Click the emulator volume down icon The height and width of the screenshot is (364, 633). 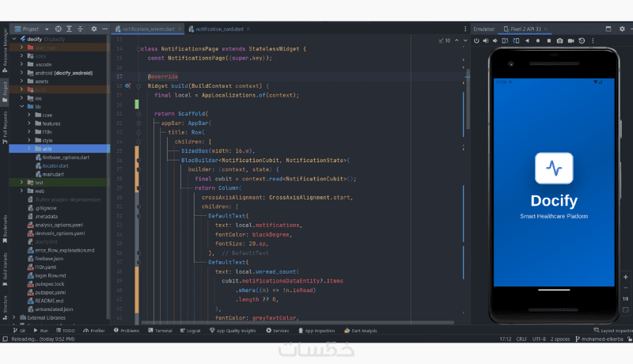point(495,41)
